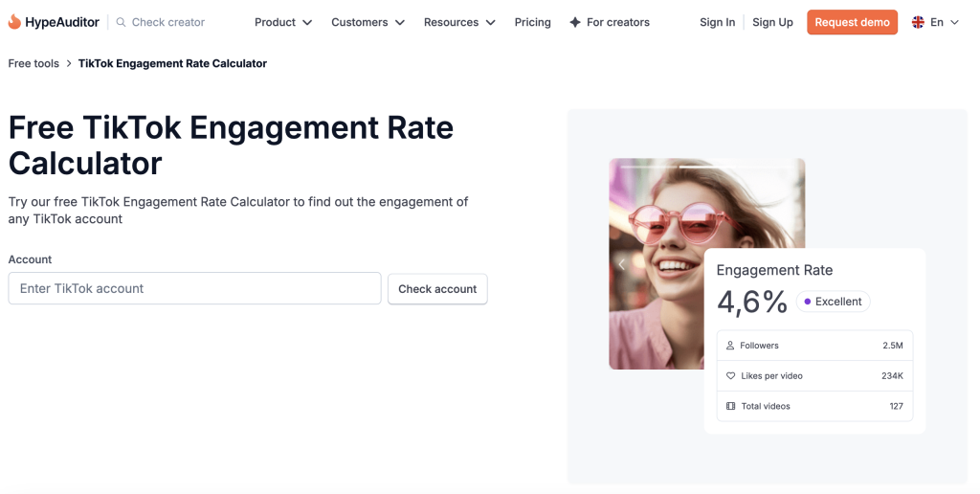
Task: Open the Customers menu
Action: tap(367, 23)
